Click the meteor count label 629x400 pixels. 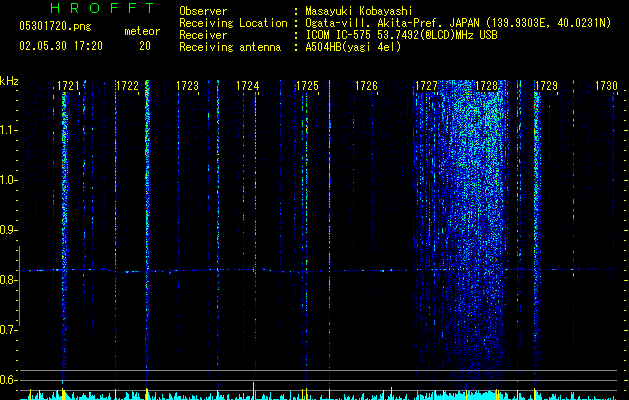[x=142, y=31]
